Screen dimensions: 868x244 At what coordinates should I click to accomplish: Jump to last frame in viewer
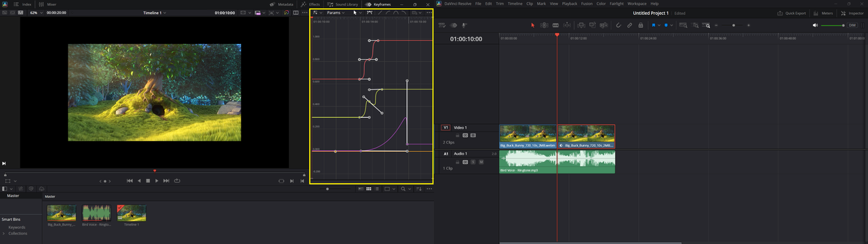(166, 181)
